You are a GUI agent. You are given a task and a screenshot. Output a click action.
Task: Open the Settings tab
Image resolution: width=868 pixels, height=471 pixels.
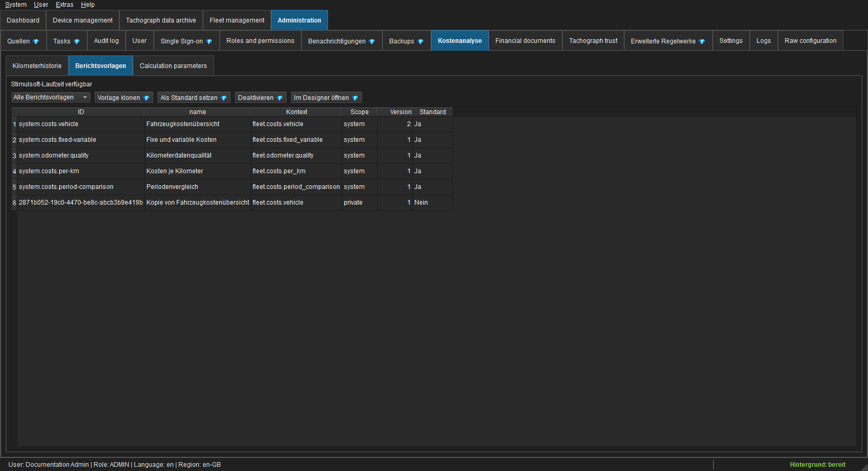pos(731,41)
